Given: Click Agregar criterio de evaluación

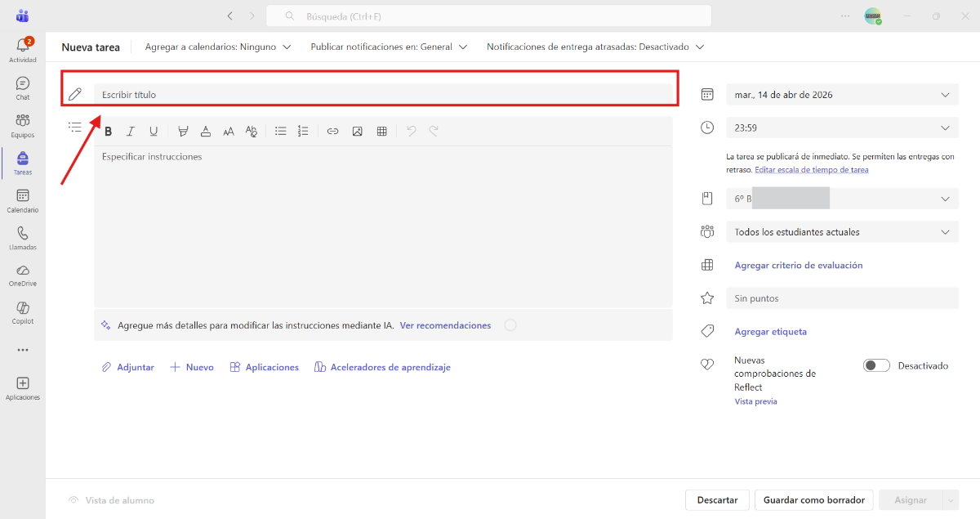Looking at the screenshot, I should click(x=799, y=265).
